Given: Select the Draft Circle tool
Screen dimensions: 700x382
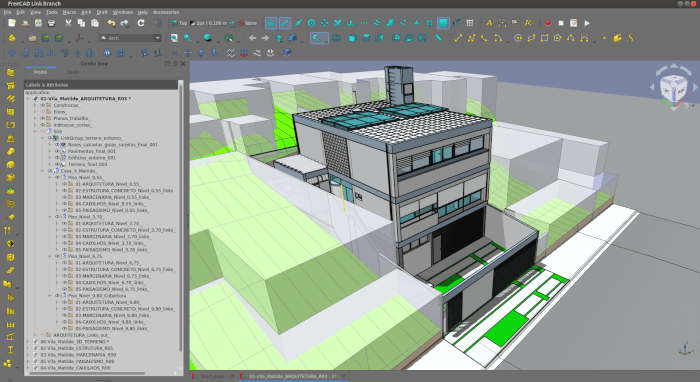Looking at the screenshot, I should (x=518, y=38).
